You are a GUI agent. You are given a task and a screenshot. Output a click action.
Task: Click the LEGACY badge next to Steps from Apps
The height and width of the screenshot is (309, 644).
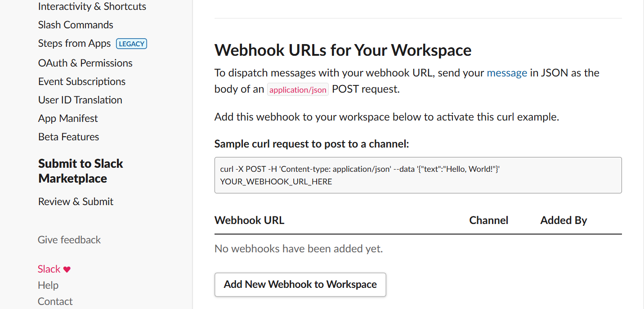(131, 44)
